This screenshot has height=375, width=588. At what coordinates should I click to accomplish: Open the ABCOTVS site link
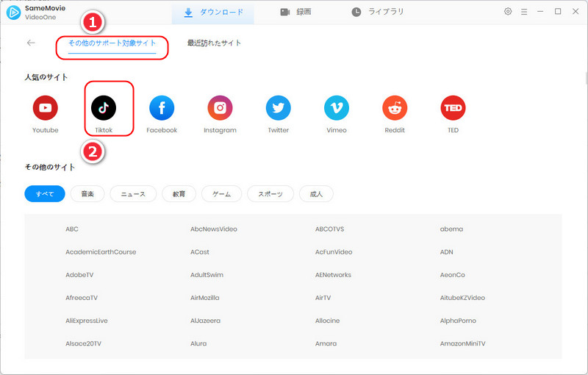pos(329,229)
